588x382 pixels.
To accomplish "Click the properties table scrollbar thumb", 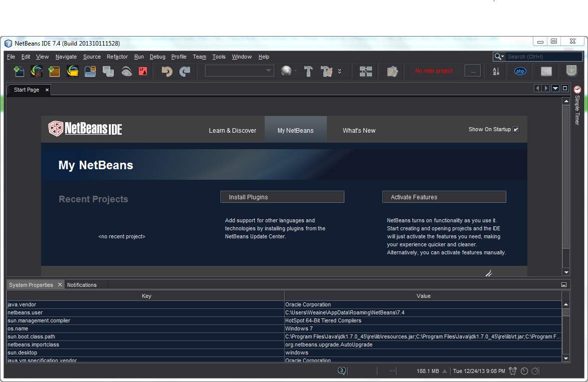I will (x=566, y=312).
